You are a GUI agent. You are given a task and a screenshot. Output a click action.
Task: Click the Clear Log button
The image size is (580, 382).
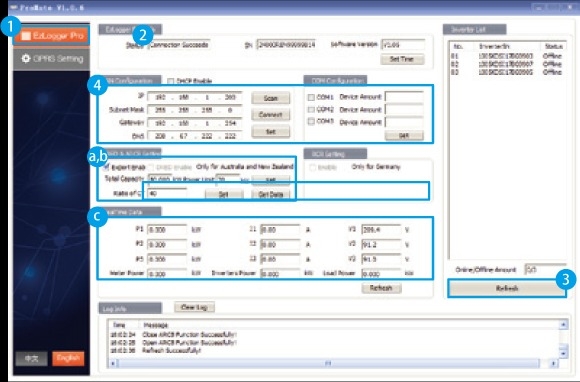coord(194,307)
